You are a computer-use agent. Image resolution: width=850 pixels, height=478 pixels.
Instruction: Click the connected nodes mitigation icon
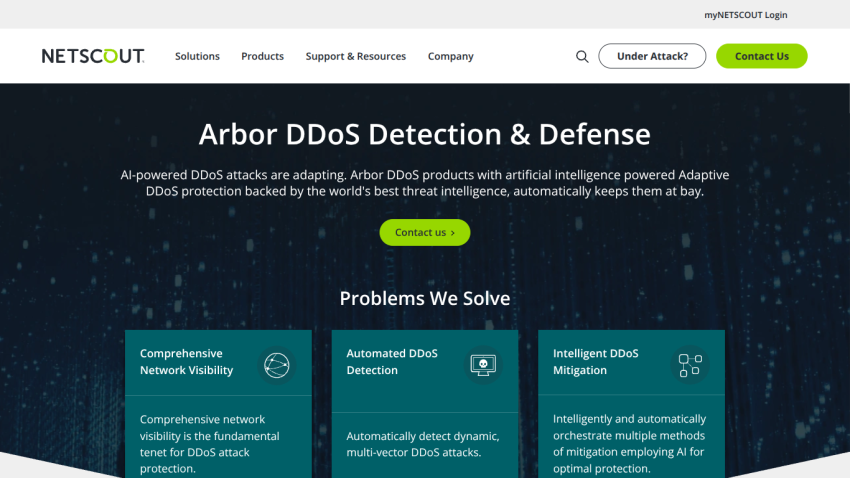coord(690,365)
